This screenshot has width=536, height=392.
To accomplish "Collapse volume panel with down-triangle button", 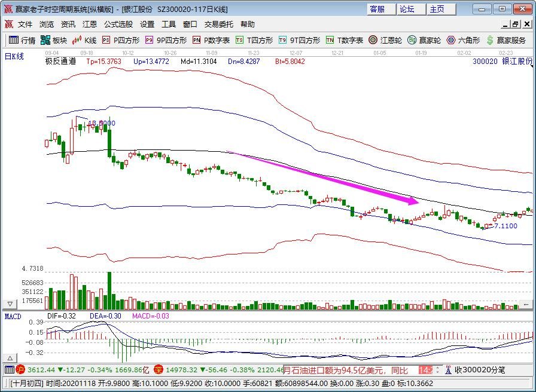I will (10, 304).
